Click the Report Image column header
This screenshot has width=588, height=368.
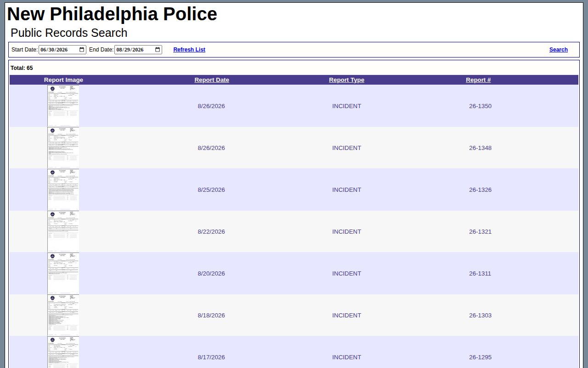point(63,80)
